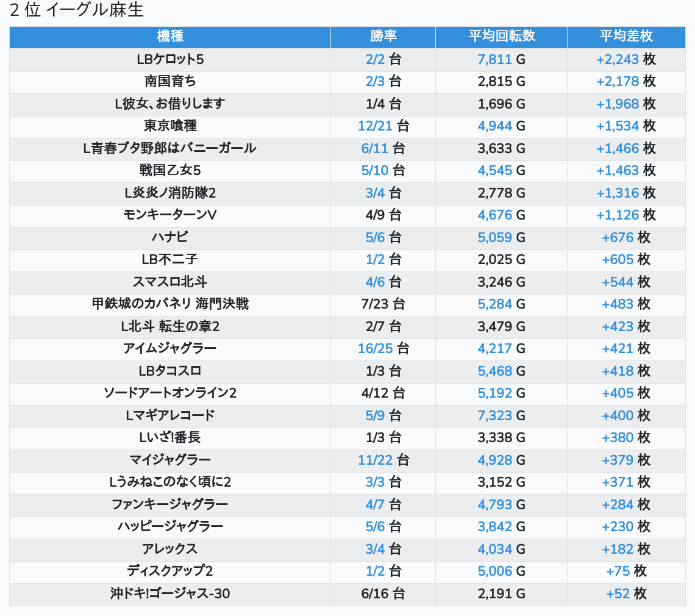The width and height of the screenshot is (695, 616).
Task: Select the 平均差枚 column header
Action: point(626,37)
